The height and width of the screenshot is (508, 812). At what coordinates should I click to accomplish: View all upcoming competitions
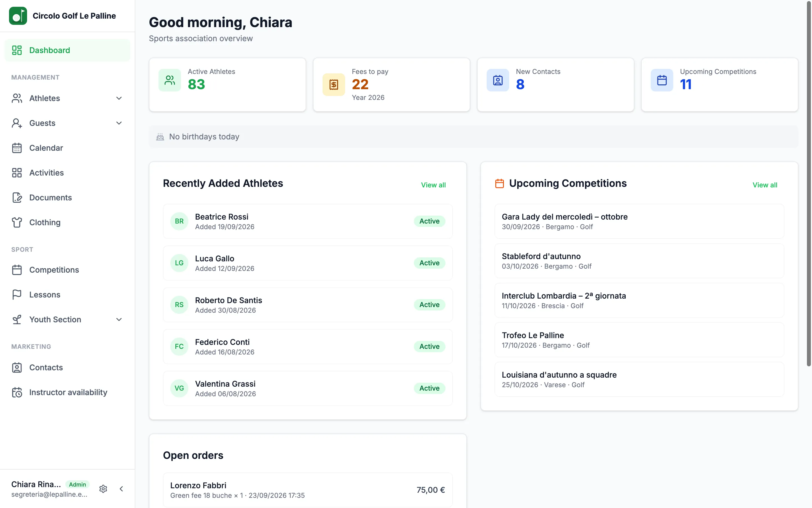tap(765, 185)
